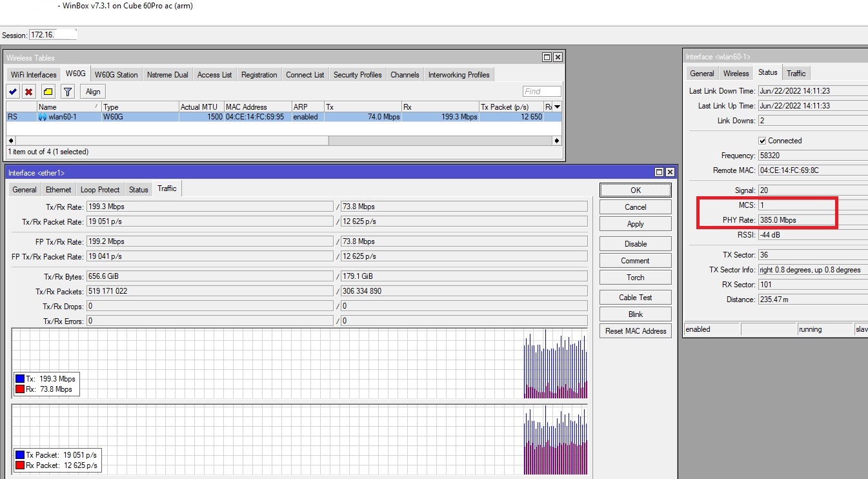Click the red X Disable icon

tap(28, 92)
